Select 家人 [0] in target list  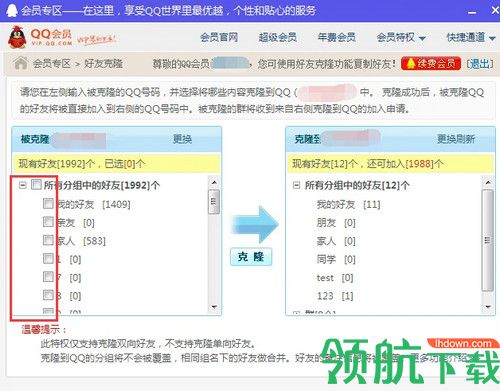pyautogui.click(x=336, y=241)
